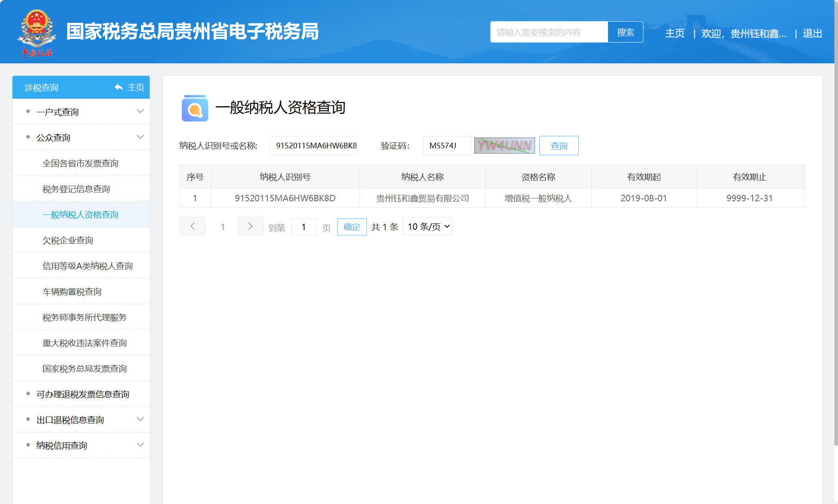Screen dimensions: 838x504
Task: Click the 搜索 search button
Action: point(625,32)
